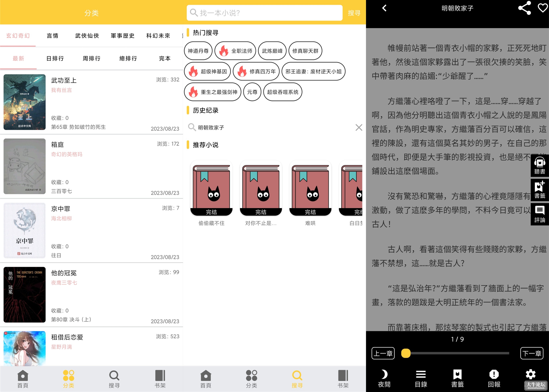The width and height of the screenshot is (549, 392).
Task: Add a bookmark using side 書籤 button
Action: (540, 190)
